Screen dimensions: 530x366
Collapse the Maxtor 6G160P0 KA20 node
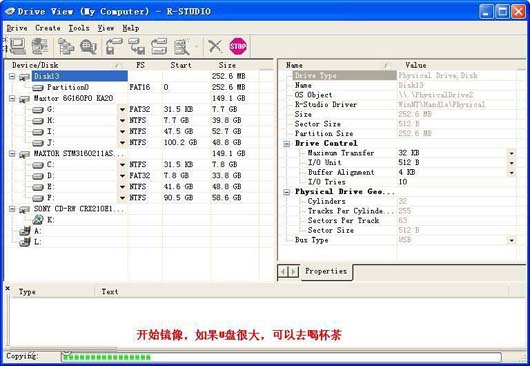pos(12,99)
